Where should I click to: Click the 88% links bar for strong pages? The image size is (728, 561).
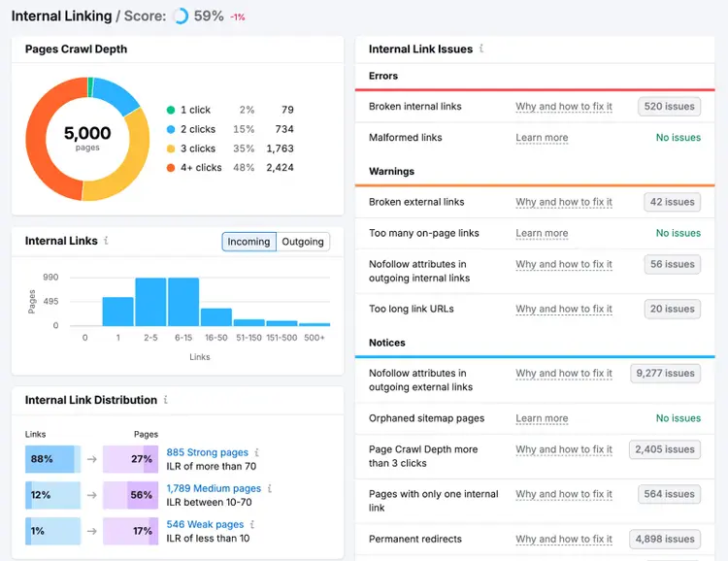[53, 459]
